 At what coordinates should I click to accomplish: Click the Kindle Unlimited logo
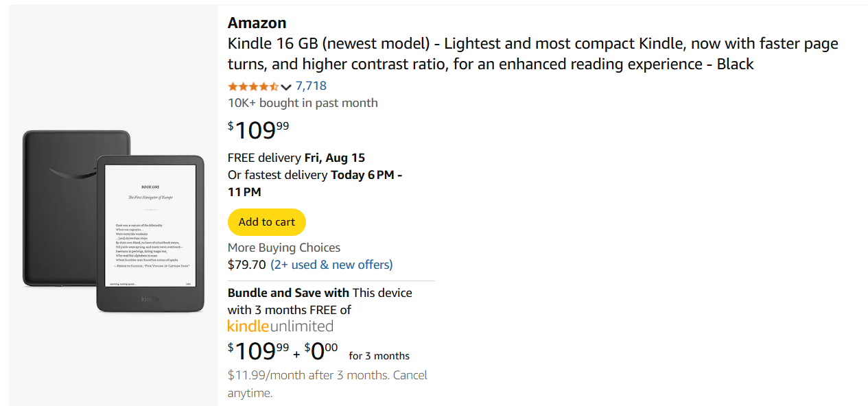click(279, 326)
